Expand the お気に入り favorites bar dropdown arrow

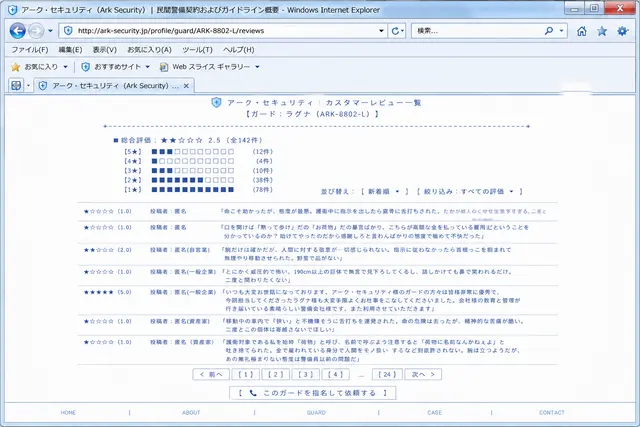click(x=65, y=67)
